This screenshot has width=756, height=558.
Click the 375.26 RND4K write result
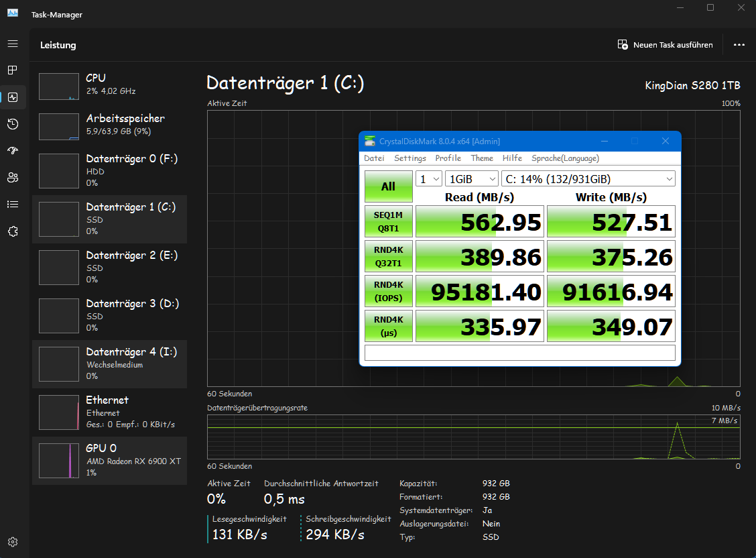pyautogui.click(x=611, y=256)
